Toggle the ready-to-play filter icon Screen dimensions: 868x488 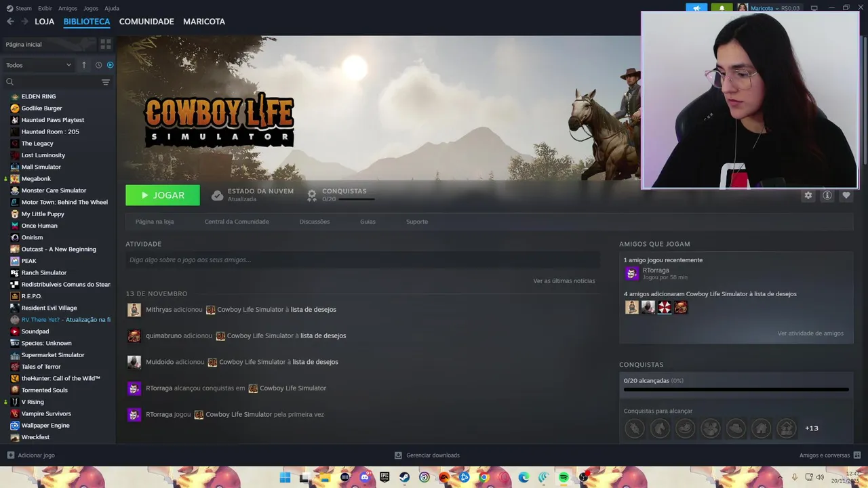point(110,65)
